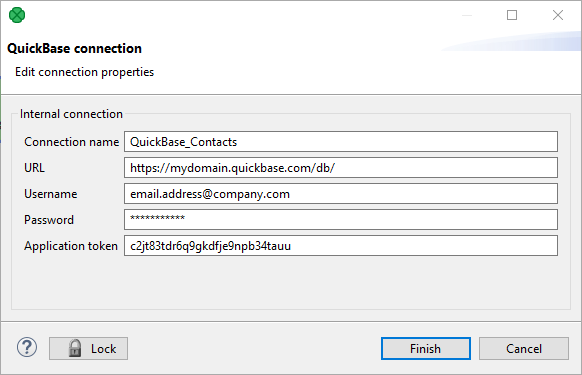Viewport: 582px width, 375px height.
Task: Click into the URL input field
Action: pos(341,167)
